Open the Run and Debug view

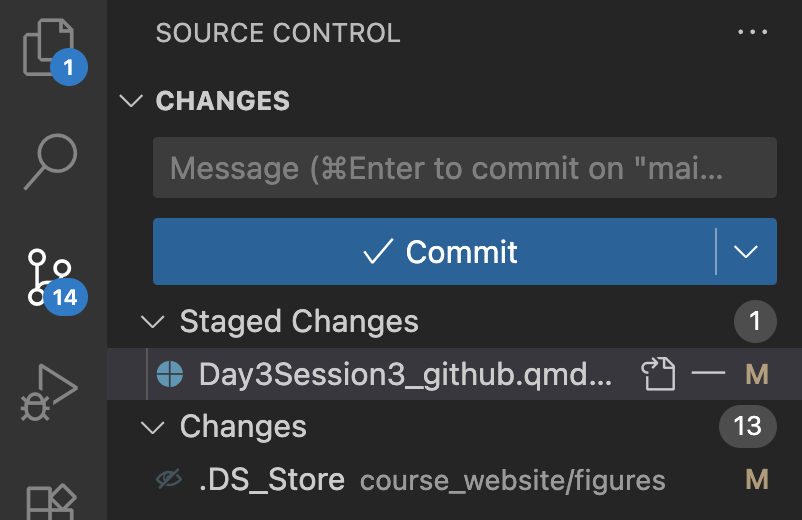point(50,392)
